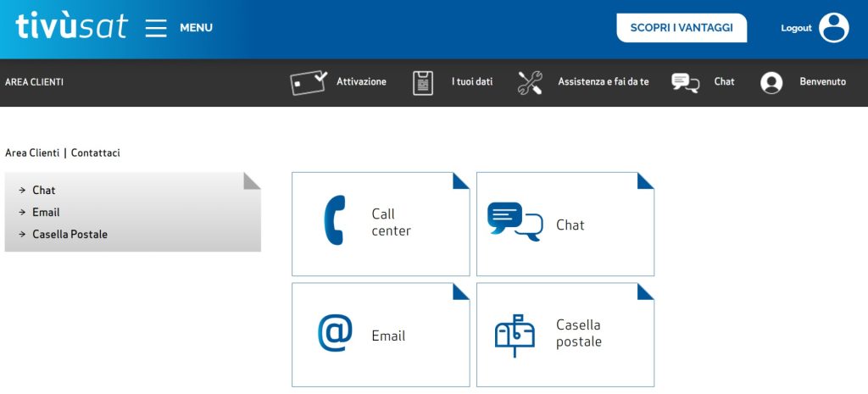Select Chat in the left sidebar
Viewport: 868px width, 394px height.
[x=44, y=191]
